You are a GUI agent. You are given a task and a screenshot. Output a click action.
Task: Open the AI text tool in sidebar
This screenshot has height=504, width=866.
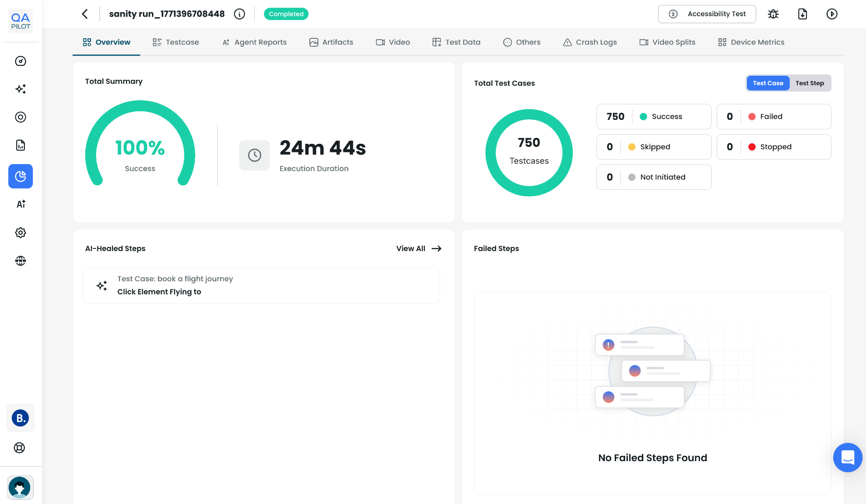20,204
